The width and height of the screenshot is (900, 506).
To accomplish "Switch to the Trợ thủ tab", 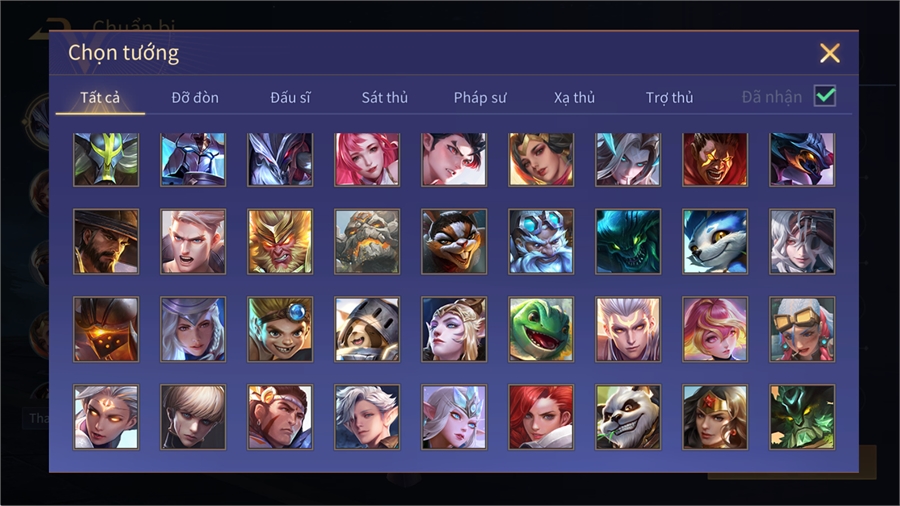I will coord(669,98).
